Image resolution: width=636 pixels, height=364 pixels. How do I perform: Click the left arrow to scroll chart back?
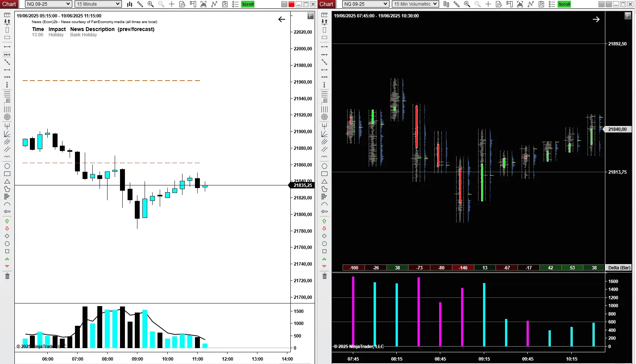pos(282,19)
